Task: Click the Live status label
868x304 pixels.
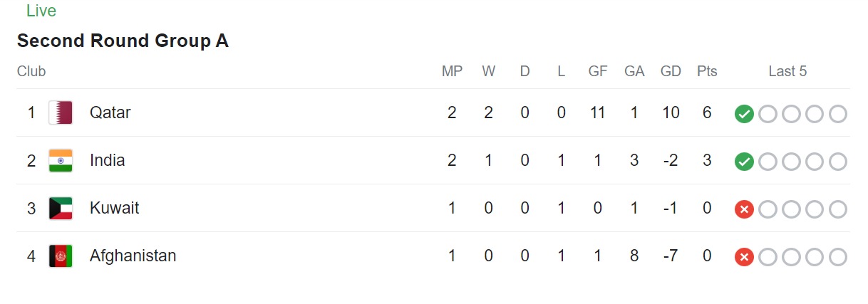Action: pyautogui.click(x=41, y=11)
